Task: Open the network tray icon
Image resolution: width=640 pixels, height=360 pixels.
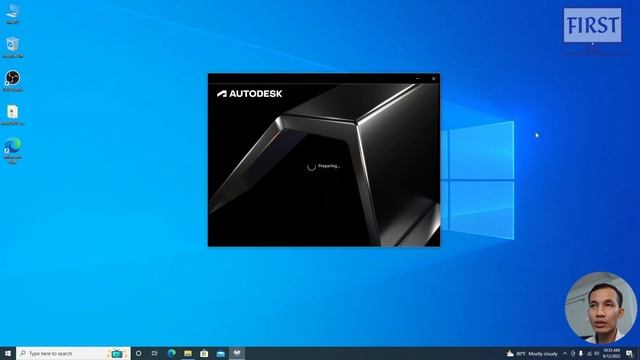Action: [x=589, y=353]
